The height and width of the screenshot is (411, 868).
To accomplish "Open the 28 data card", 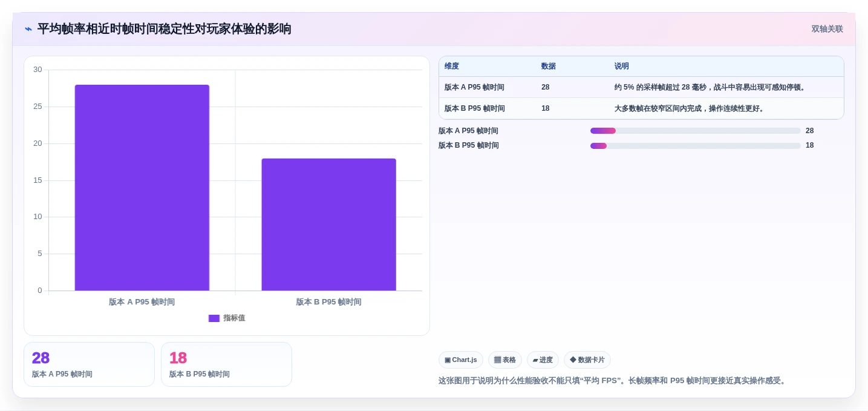I will [89, 364].
